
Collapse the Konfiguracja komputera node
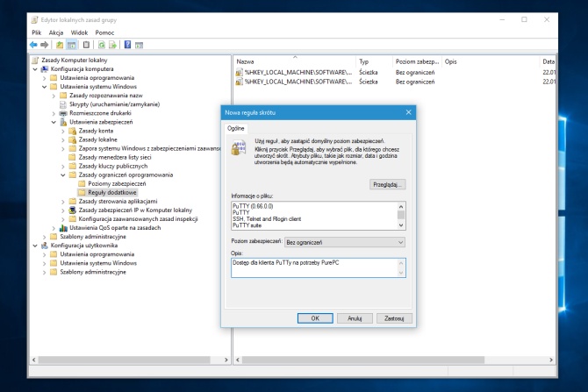(35, 69)
